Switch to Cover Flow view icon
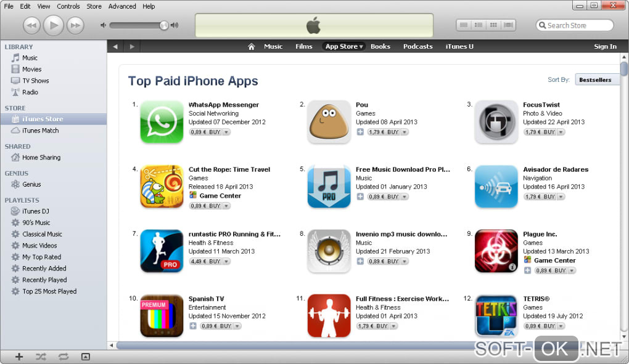629x364 pixels. (x=508, y=25)
